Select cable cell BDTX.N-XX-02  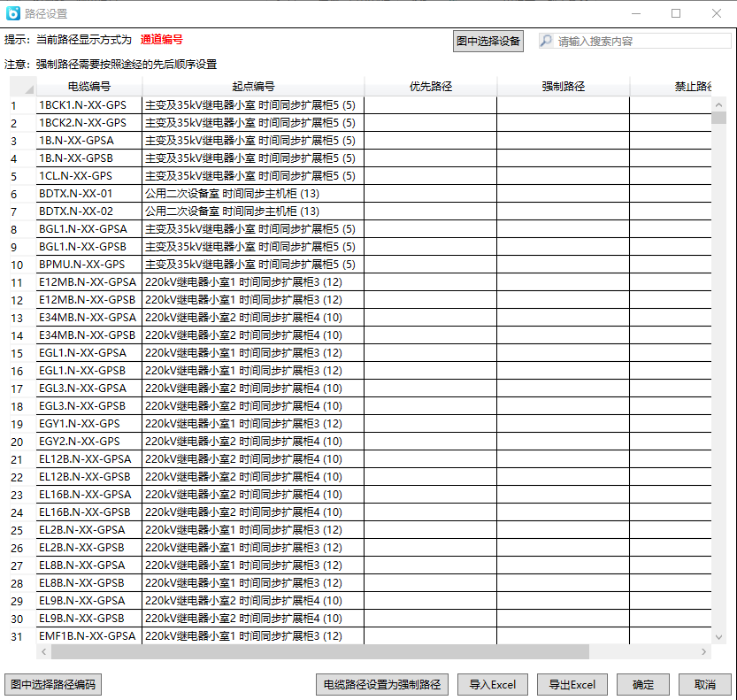click(x=88, y=212)
